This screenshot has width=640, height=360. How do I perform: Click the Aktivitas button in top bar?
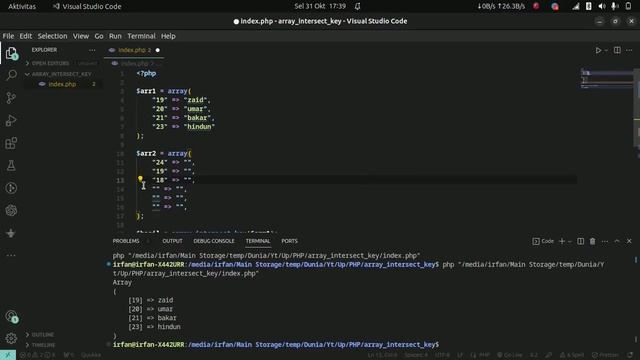[22, 6]
